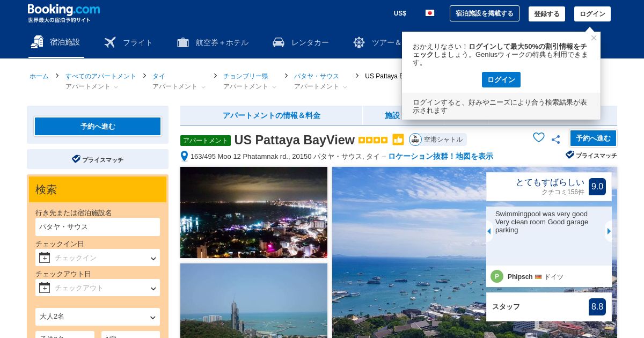644x338 pixels.
Task: Show next review with right arrow
Action: tap(609, 231)
